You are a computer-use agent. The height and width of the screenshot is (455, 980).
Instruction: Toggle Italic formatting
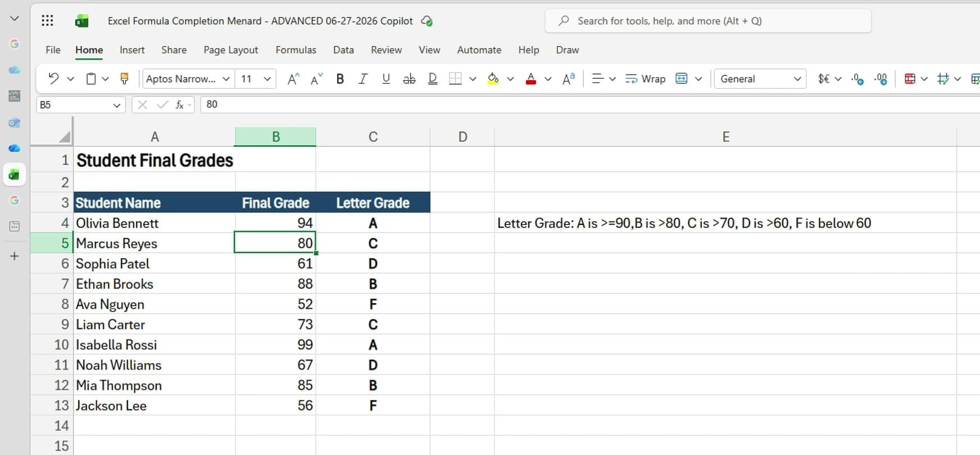(363, 79)
